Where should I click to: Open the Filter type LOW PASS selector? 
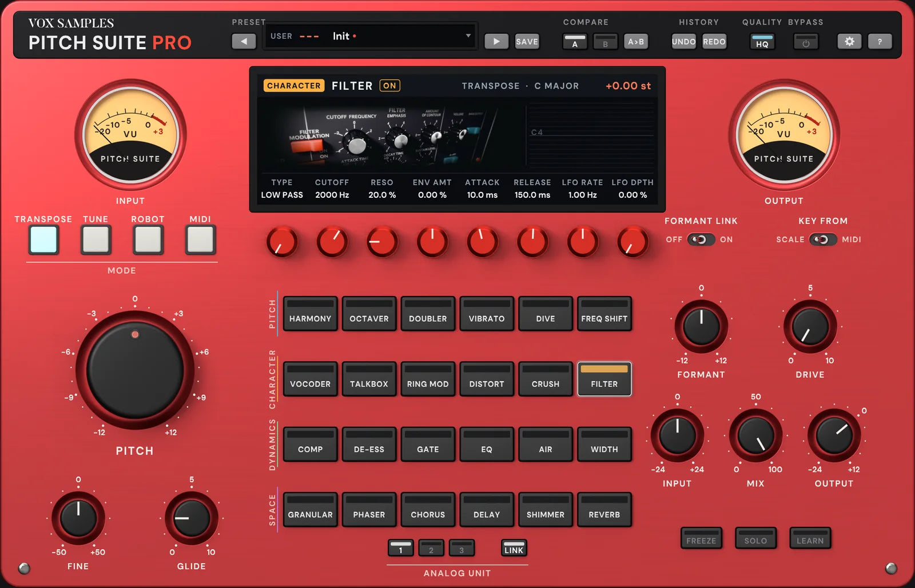282,195
